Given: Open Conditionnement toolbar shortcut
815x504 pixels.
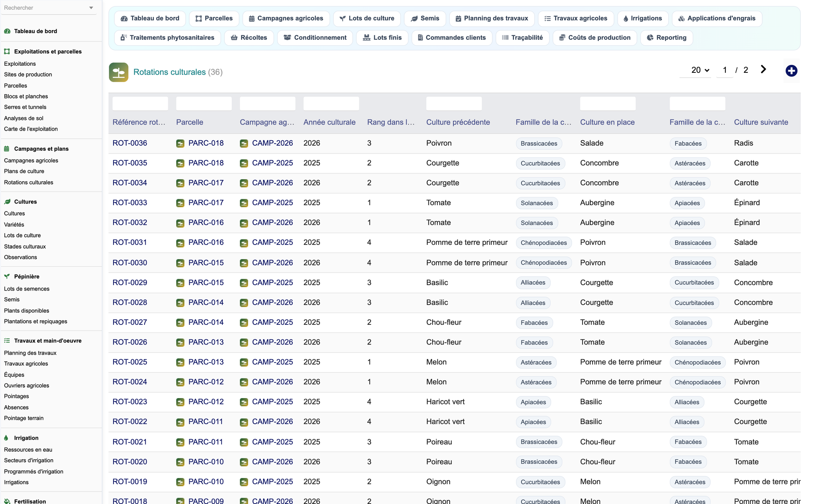Looking at the screenshot, I should pyautogui.click(x=315, y=38).
